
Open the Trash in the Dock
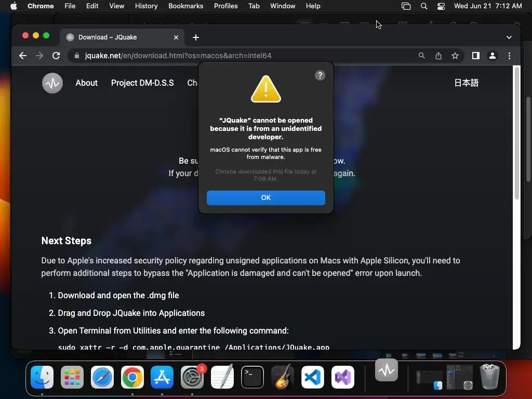point(490,377)
